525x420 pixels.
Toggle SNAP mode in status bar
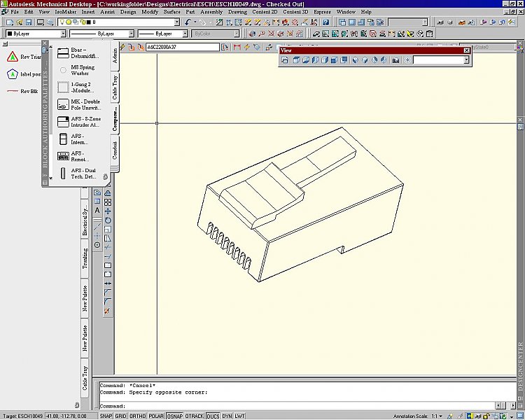click(x=106, y=416)
